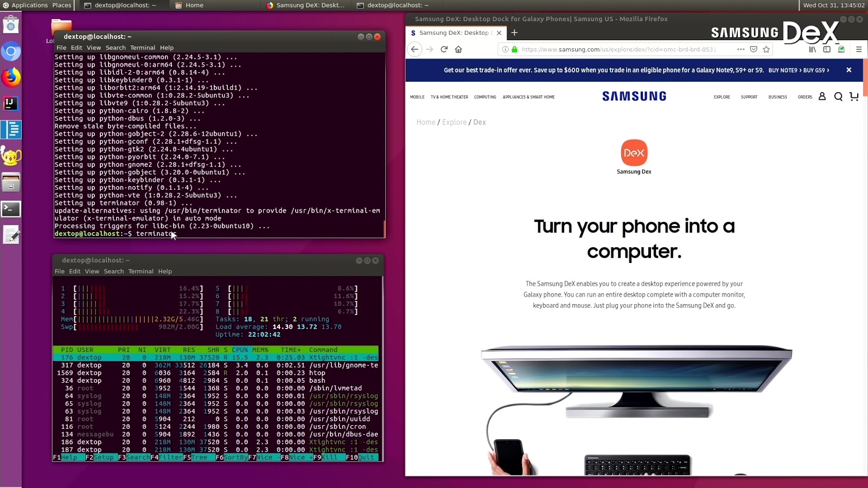The image size is (868, 488).
Task: Launch IntelliJ IDEA from the dock
Action: [x=11, y=103]
